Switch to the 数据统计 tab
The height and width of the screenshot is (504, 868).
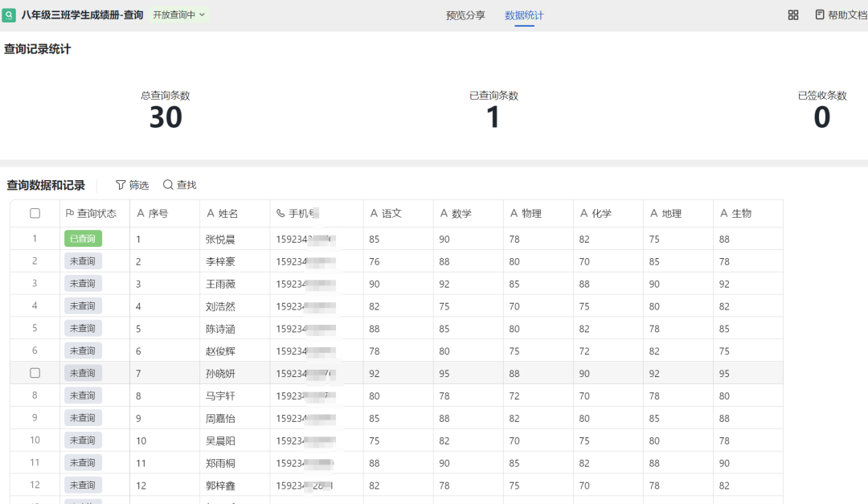524,15
